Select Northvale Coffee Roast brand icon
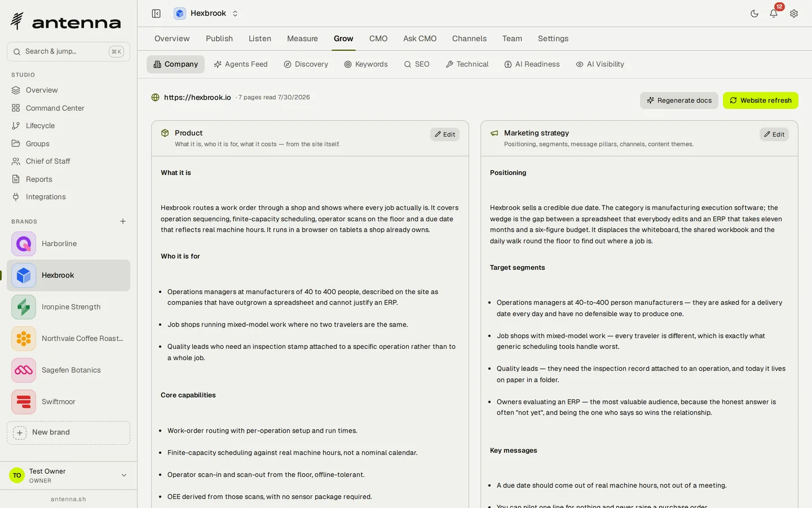 point(24,339)
